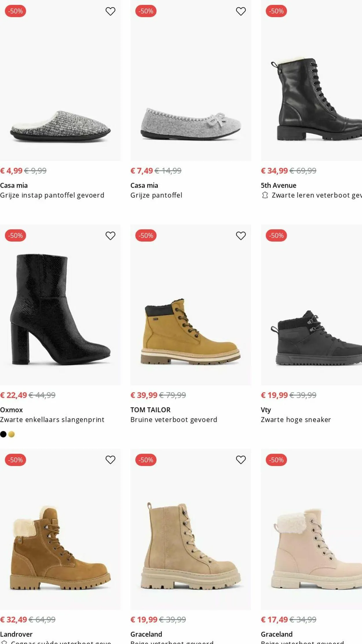This screenshot has height=644, width=362.
Task: Click Zwarte enkellaars slangenprint title
Action: (x=52, y=419)
